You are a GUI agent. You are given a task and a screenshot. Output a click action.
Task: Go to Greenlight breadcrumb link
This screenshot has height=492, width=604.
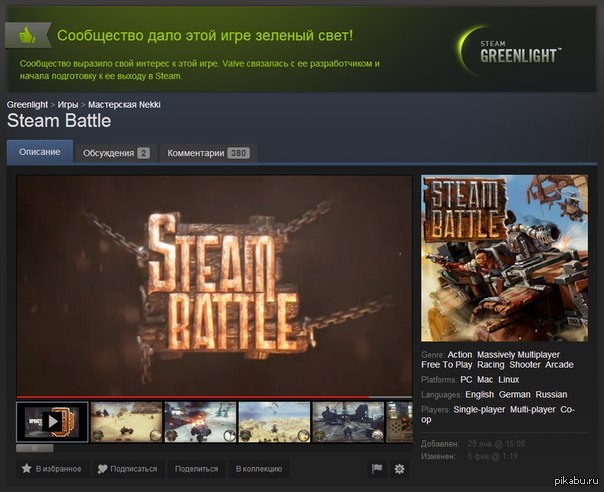pyautogui.click(x=28, y=104)
